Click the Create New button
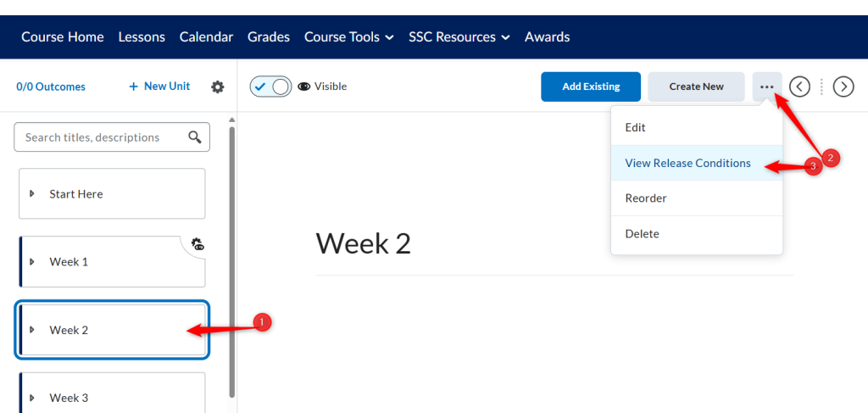Image resolution: width=868 pixels, height=413 pixels. pos(696,87)
